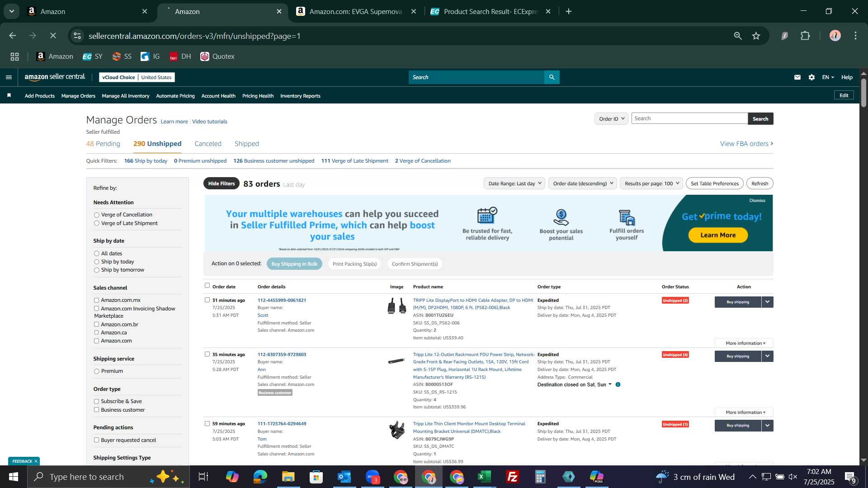The height and width of the screenshot is (488, 868).
Task: Open the apps grid in bookmarks bar
Action: [x=14, y=56]
